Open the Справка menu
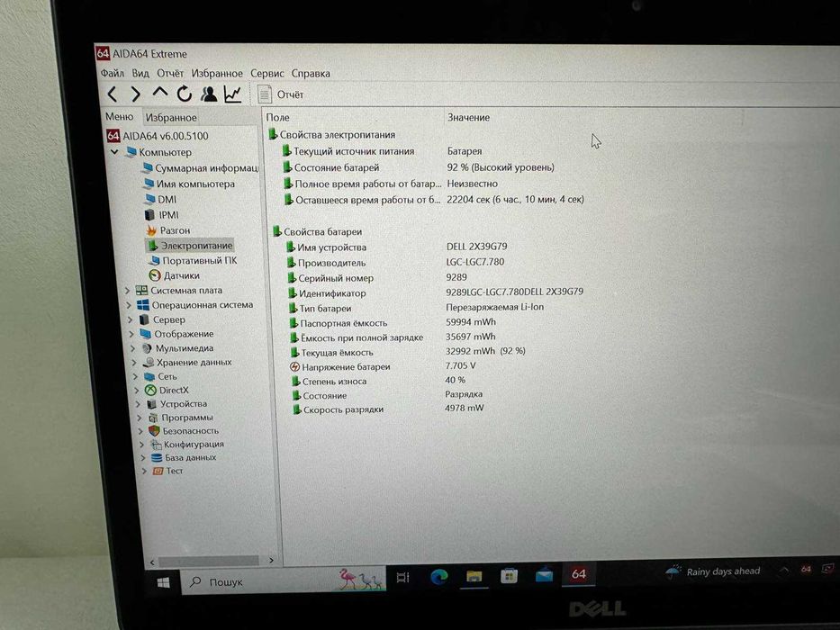 [311, 74]
